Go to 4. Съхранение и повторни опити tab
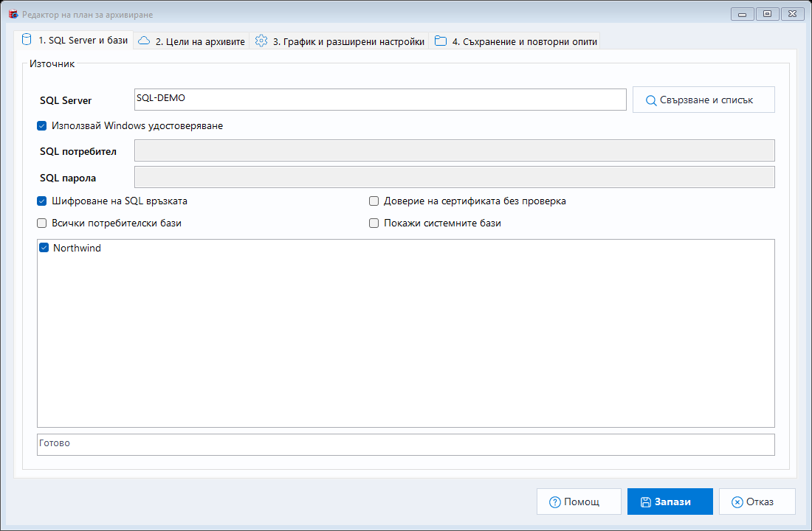 515,41
